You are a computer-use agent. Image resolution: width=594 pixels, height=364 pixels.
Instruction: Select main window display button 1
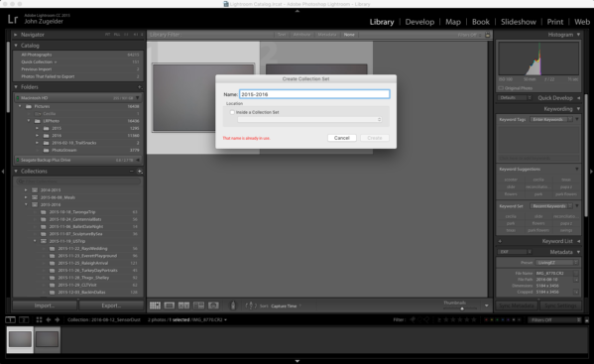[x=11, y=320]
